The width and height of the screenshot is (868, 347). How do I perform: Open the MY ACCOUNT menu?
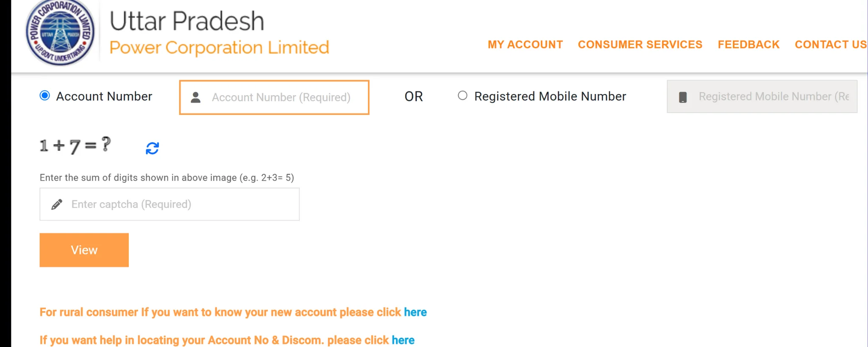525,44
